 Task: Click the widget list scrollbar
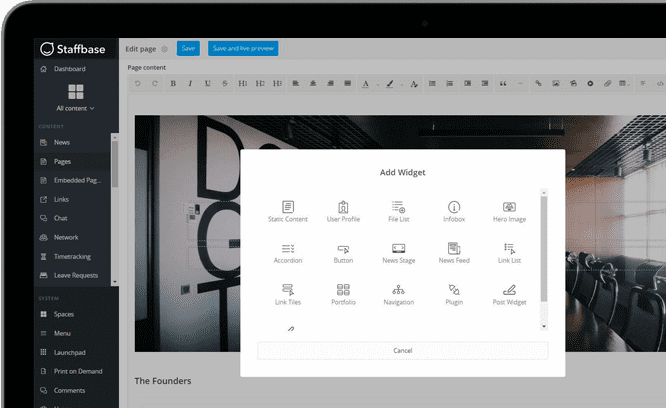[544, 249]
